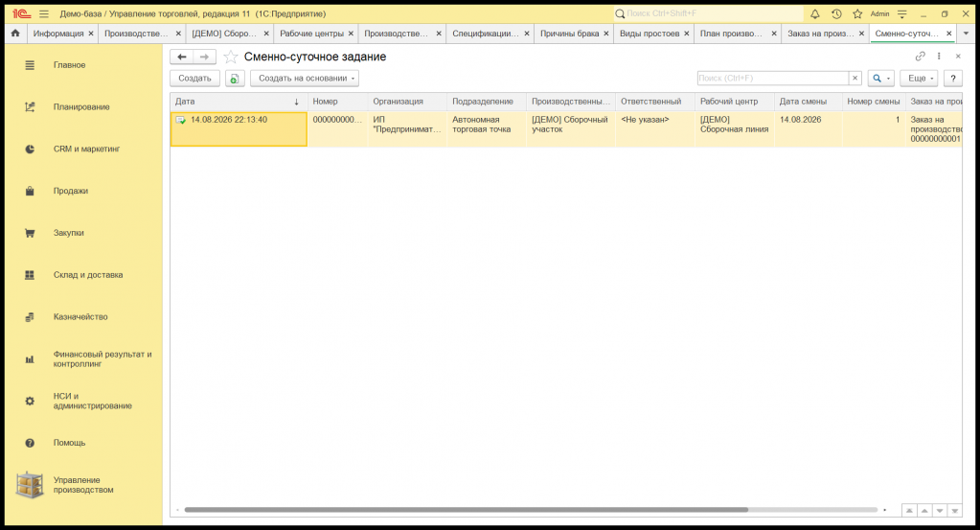Click the forward navigation arrow
The width and height of the screenshot is (980, 530).
click(x=204, y=57)
